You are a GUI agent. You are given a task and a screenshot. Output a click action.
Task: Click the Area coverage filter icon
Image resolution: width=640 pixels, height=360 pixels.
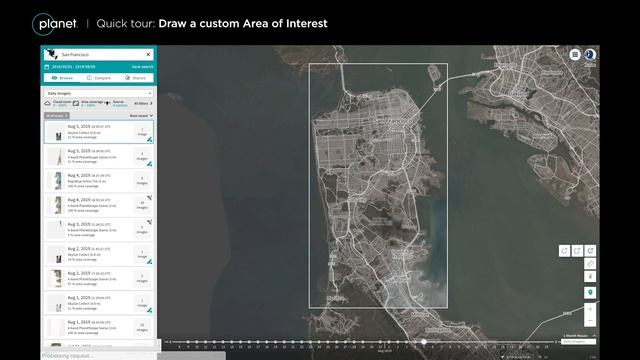pyautogui.click(x=76, y=103)
